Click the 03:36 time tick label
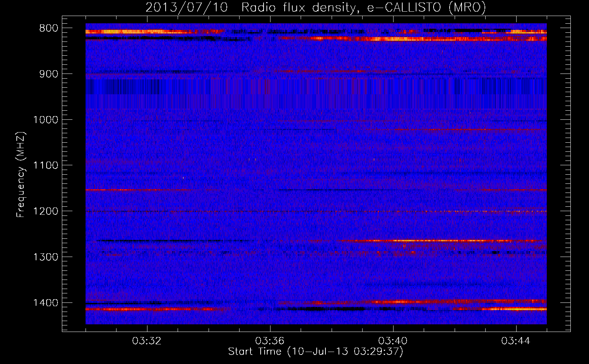This screenshot has width=589, height=364. tap(270, 341)
